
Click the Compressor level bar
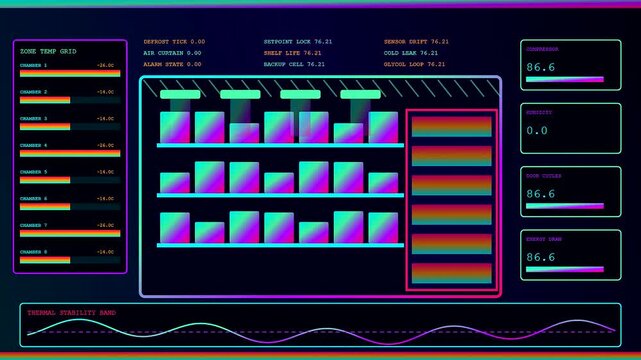point(565,79)
